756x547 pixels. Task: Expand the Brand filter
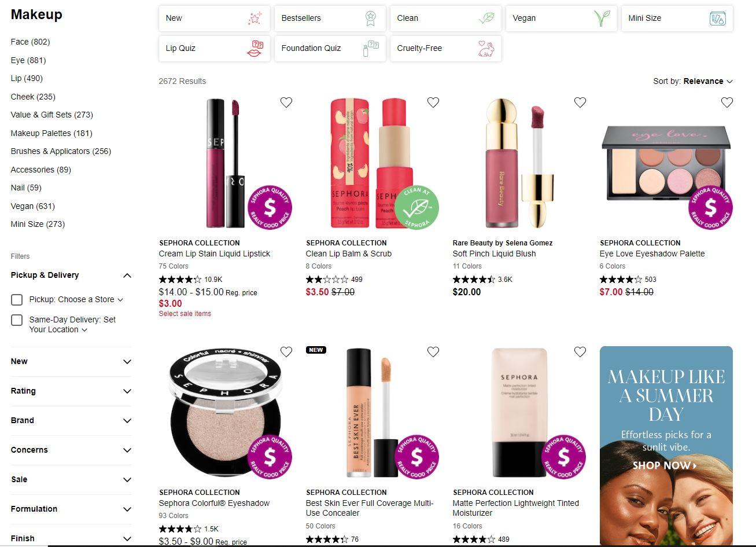pos(71,421)
